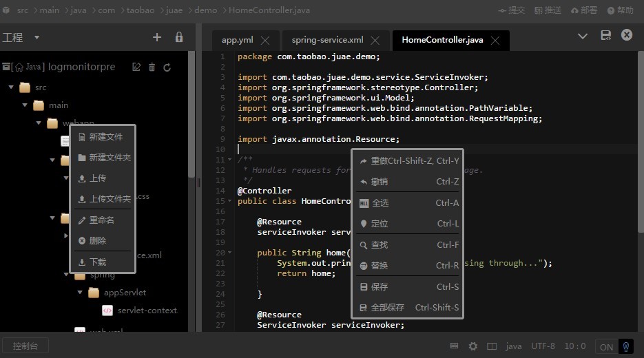This screenshot has width=644, height=358.
Task: Collapse the webapp folder arrow
Action: click(39, 123)
